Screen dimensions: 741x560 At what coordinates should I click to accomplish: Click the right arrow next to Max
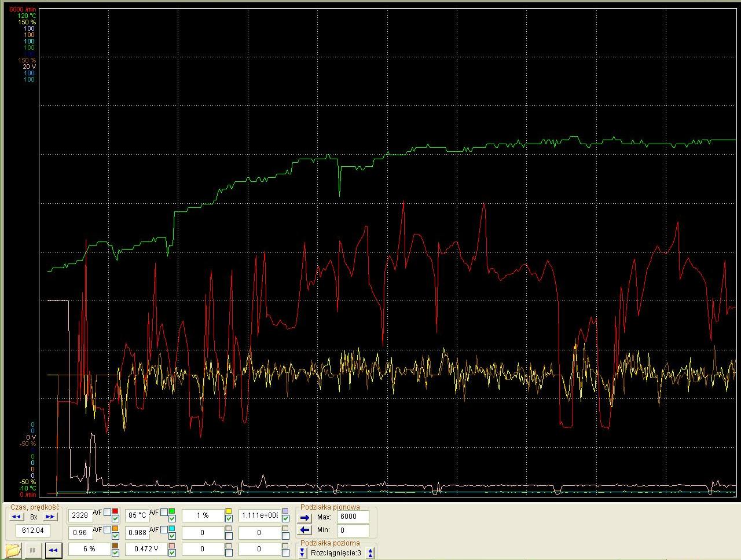[306, 517]
